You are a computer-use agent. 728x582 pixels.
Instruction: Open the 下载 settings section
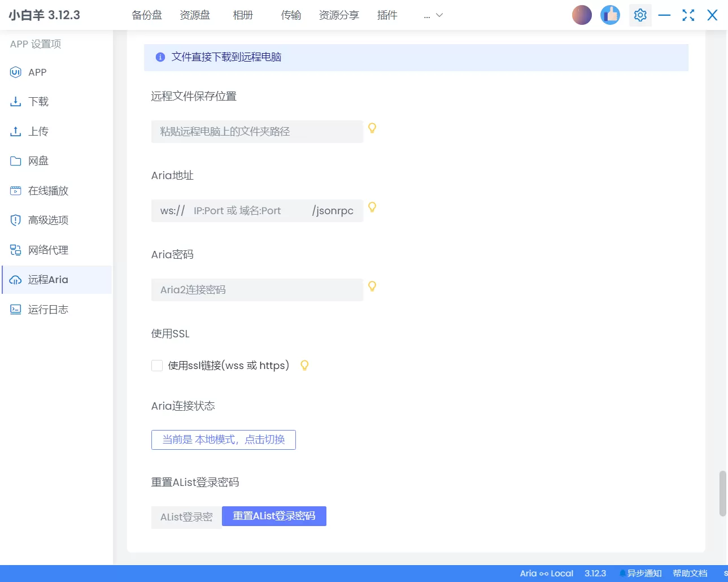39,102
